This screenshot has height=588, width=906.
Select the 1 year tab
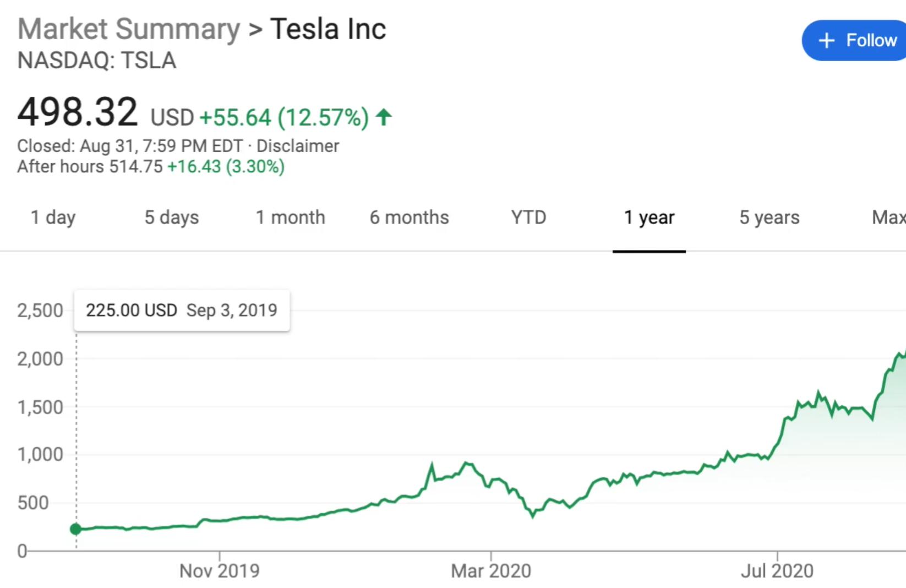coord(649,217)
